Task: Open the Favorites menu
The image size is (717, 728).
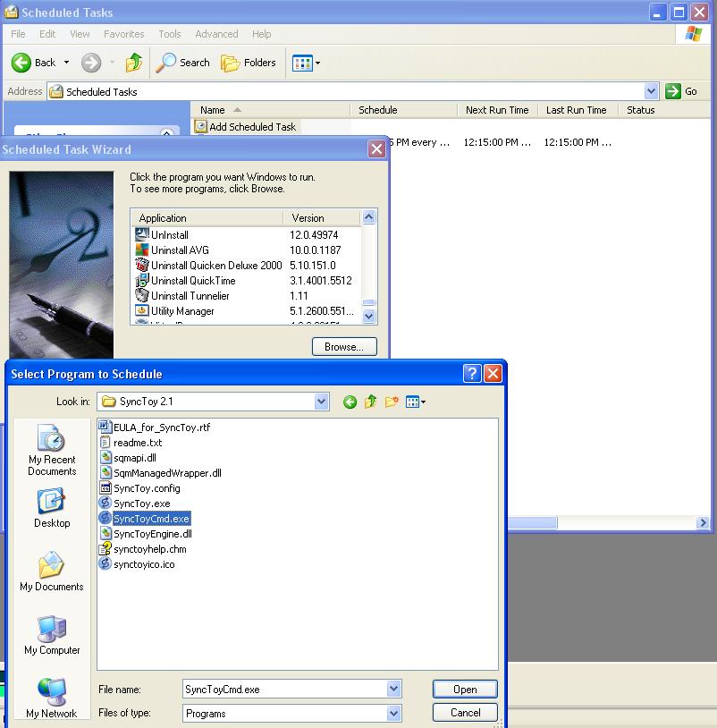Action: 124,34
